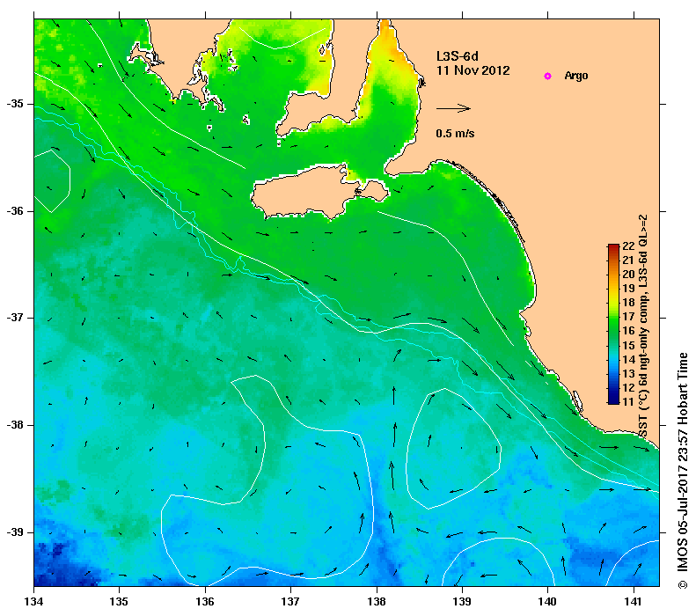The width and height of the screenshot is (696, 616).
Task: Click the vertical SST color bar title
Action: [x=643, y=326]
